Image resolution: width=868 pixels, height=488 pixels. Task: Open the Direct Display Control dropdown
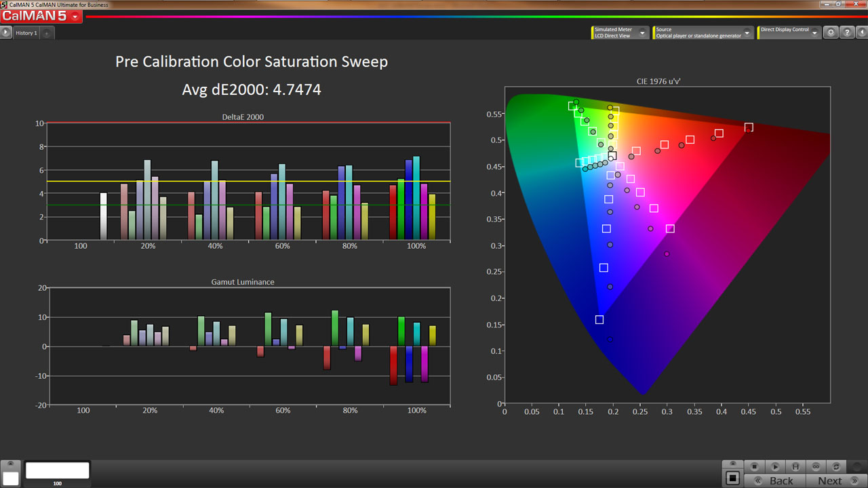pyautogui.click(x=789, y=33)
